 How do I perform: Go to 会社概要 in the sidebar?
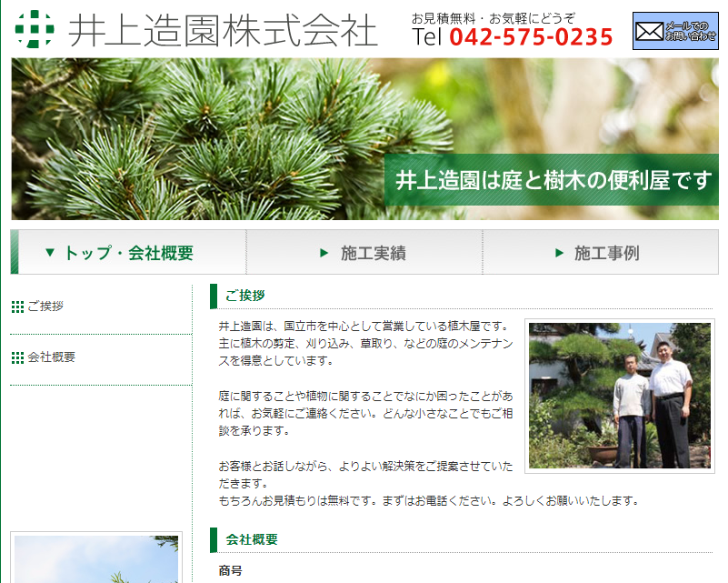(52, 357)
